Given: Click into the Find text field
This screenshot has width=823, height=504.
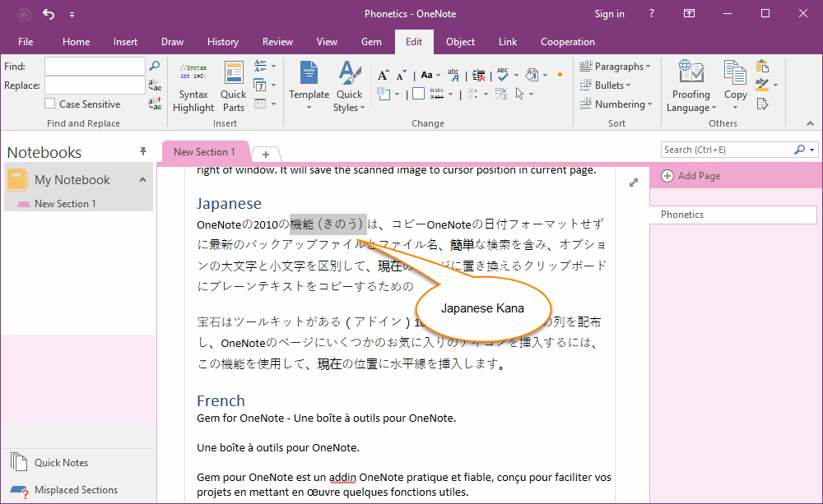Looking at the screenshot, I should click(95, 66).
